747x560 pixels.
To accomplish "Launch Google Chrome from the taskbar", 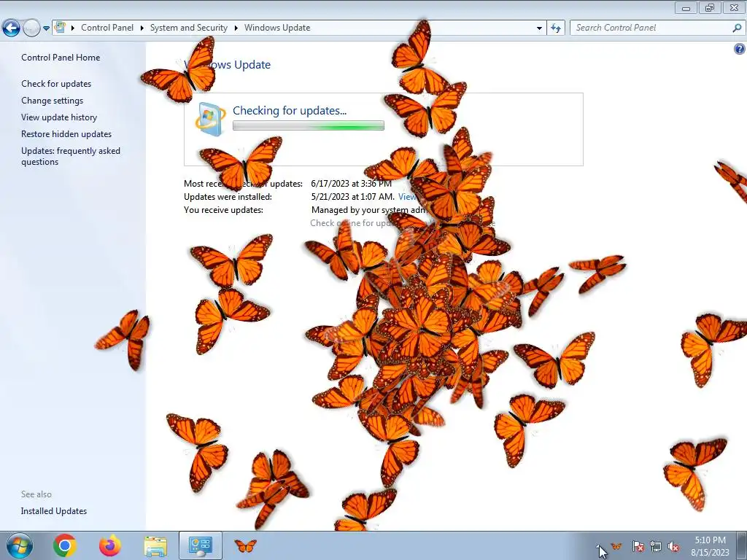I will click(x=65, y=545).
